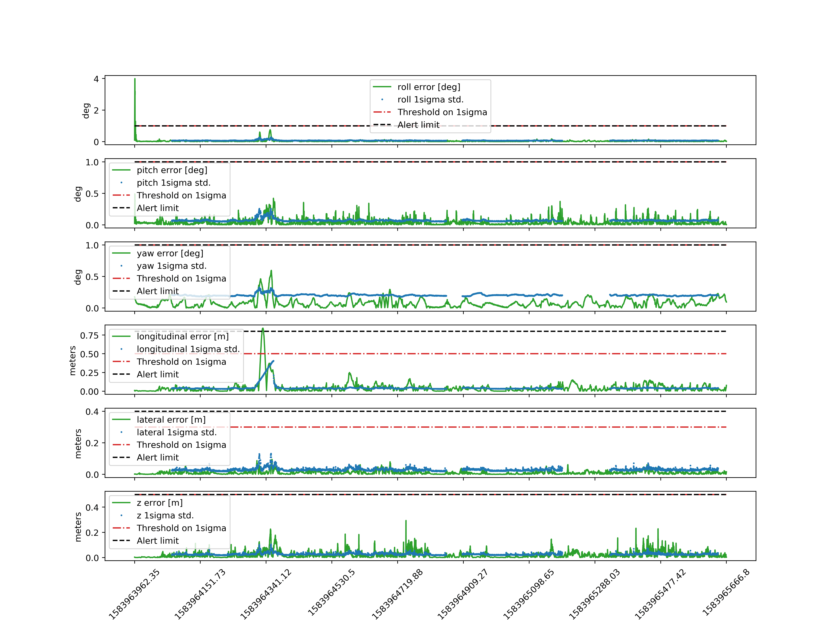The height and width of the screenshot is (630, 840).
Task: Click the "pitch error [deg]" legend entry
Action: coord(172,170)
